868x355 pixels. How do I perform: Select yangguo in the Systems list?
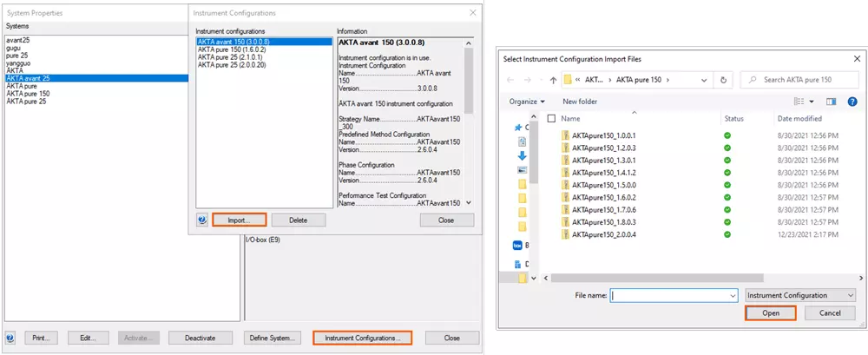tap(19, 62)
